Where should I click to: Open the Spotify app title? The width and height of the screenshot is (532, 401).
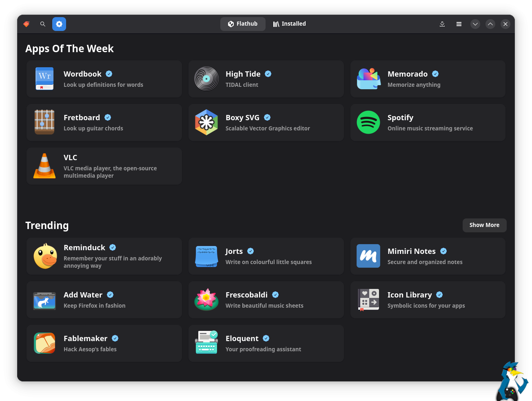click(400, 117)
